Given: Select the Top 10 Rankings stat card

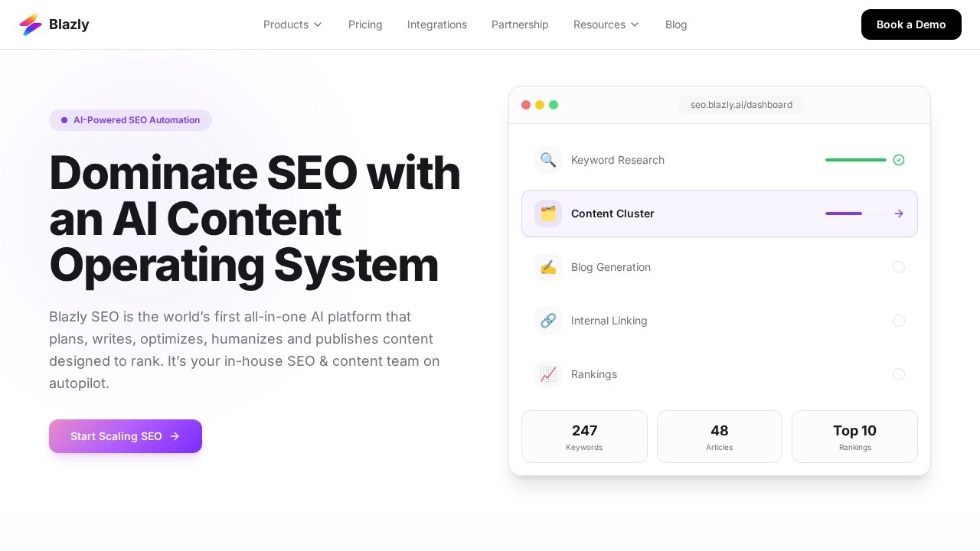Looking at the screenshot, I should click(x=854, y=437).
